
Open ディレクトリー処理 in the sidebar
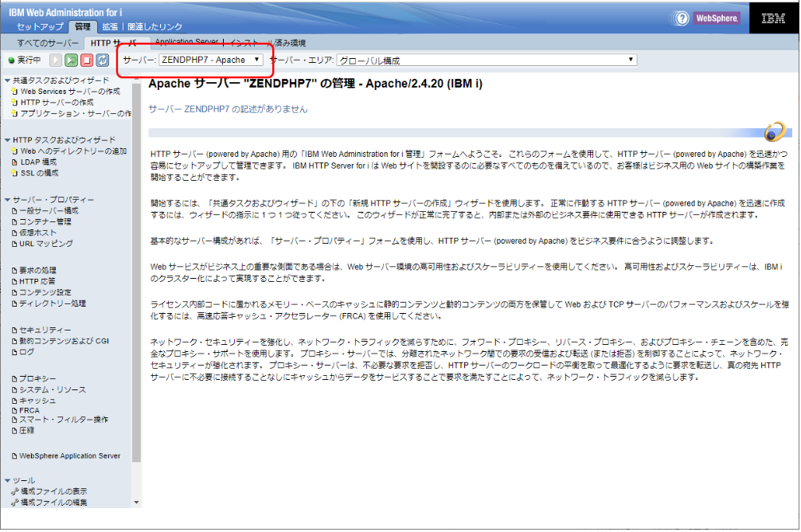point(53,303)
